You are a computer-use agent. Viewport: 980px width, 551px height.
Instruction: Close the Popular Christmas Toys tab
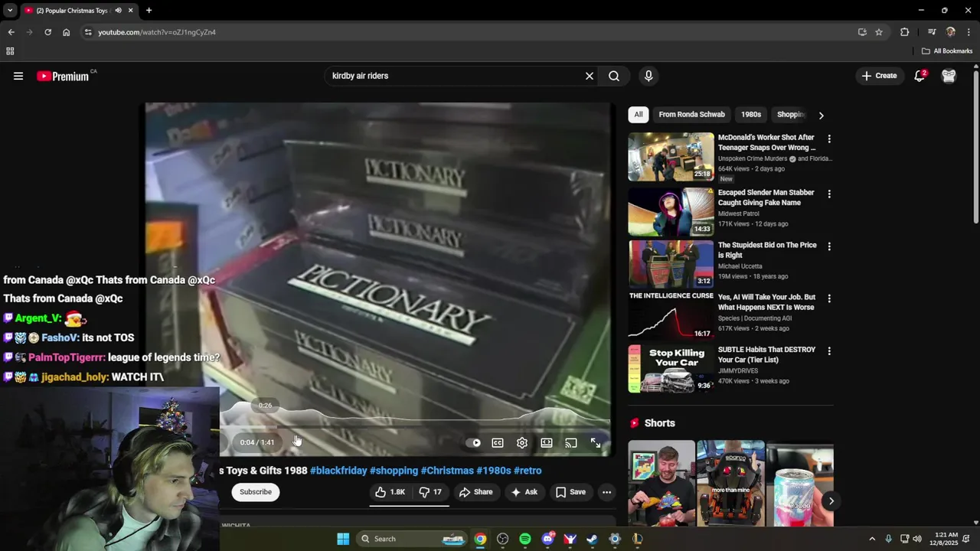[130, 11]
